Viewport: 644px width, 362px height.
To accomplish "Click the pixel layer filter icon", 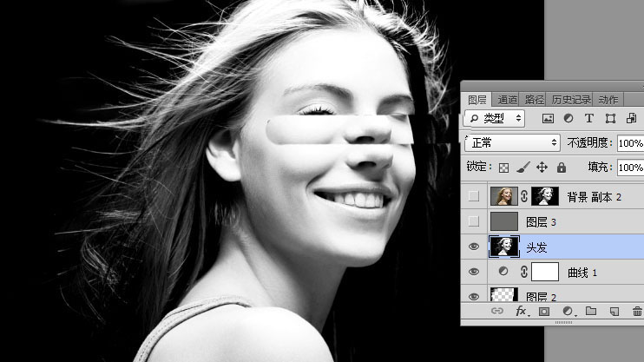I will pyautogui.click(x=548, y=118).
